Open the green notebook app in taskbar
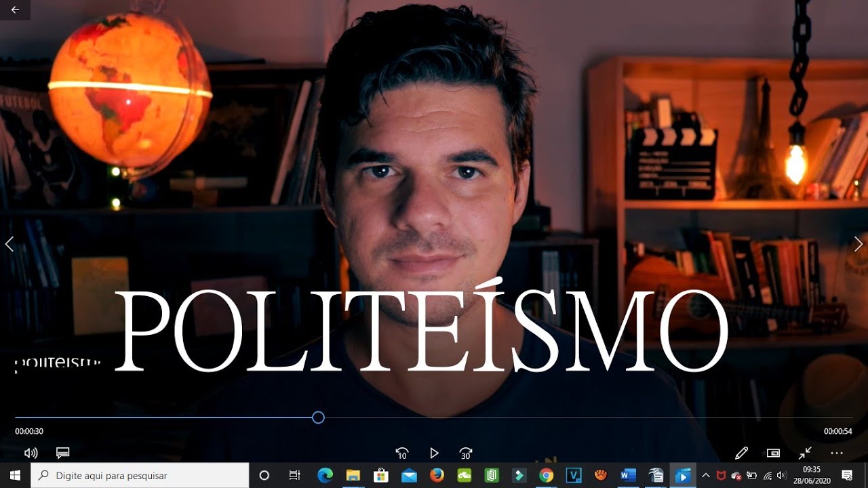The image size is (868, 488). (492, 475)
